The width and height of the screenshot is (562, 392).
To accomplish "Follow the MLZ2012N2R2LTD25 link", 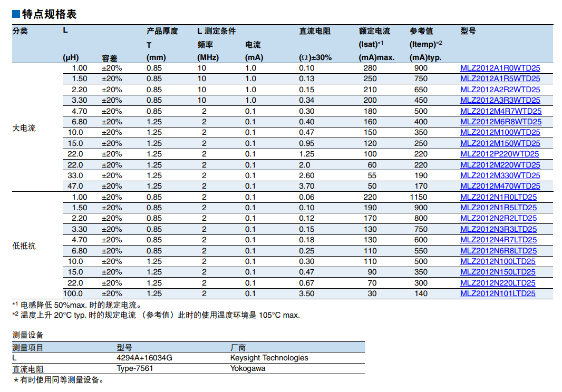I will (499, 219).
